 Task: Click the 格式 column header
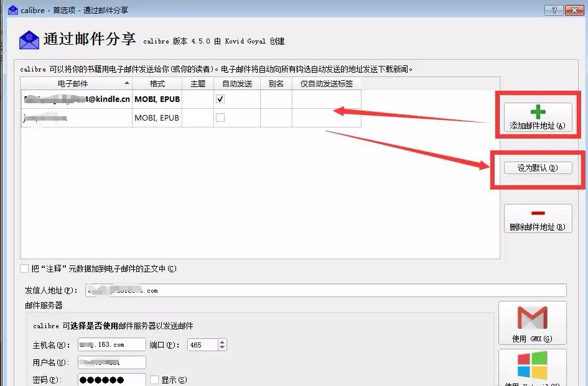pos(157,83)
